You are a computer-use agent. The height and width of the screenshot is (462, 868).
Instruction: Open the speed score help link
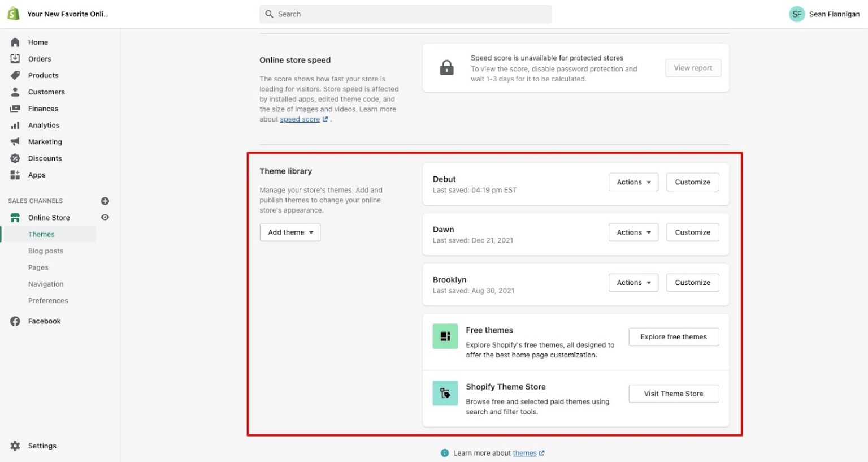click(300, 119)
